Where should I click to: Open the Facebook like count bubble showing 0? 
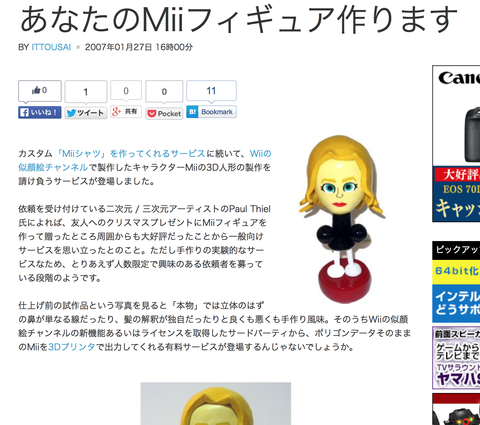[40, 91]
